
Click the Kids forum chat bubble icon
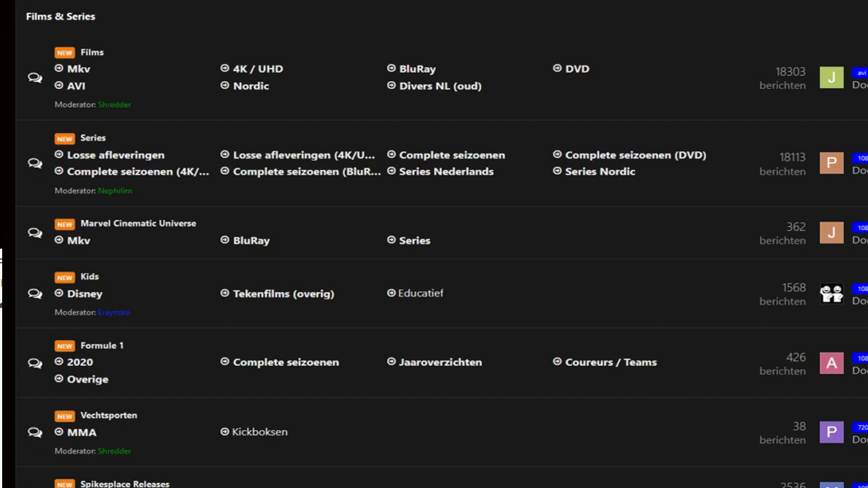[x=35, y=294]
